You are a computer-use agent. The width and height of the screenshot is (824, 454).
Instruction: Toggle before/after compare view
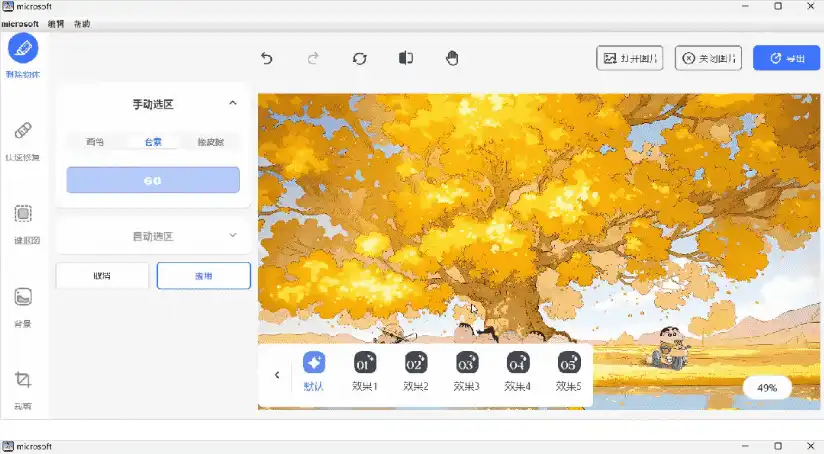[406, 58]
